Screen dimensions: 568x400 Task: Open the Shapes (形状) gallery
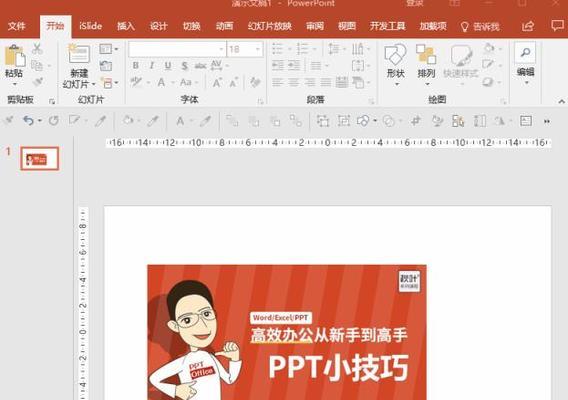pos(395,64)
